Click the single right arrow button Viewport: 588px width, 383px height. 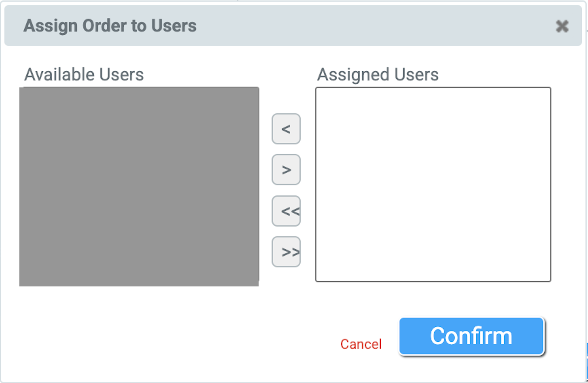click(x=286, y=170)
